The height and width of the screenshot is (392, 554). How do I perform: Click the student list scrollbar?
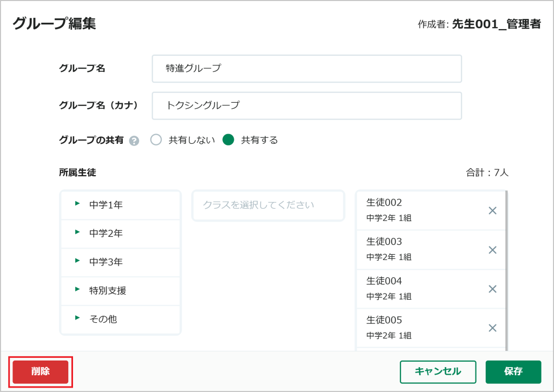506,270
